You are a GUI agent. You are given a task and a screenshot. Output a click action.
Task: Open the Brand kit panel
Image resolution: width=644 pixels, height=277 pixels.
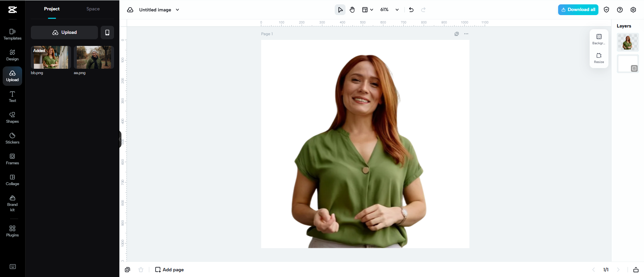tap(12, 203)
